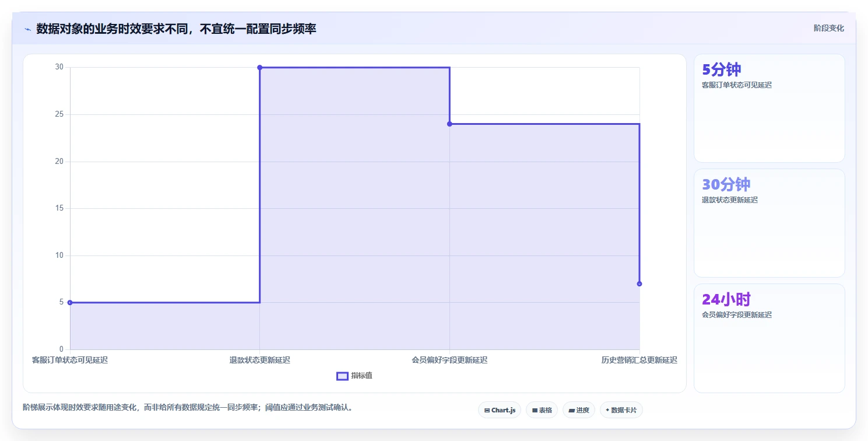Click the 客服订单状态可见延迟 card caption
868x441 pixels.
(x=737, y=85)
